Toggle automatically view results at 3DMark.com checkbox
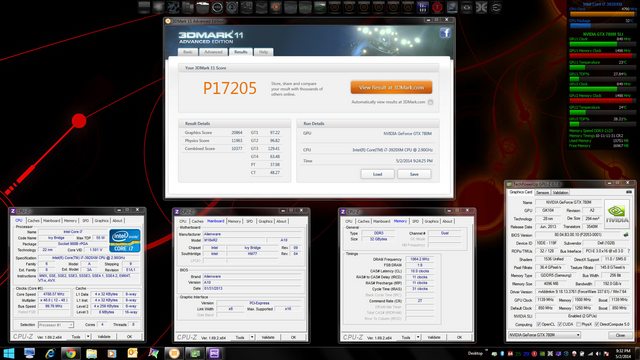This screenshot has width=640, height=360. pyautogui.click(x=430, y=102)
